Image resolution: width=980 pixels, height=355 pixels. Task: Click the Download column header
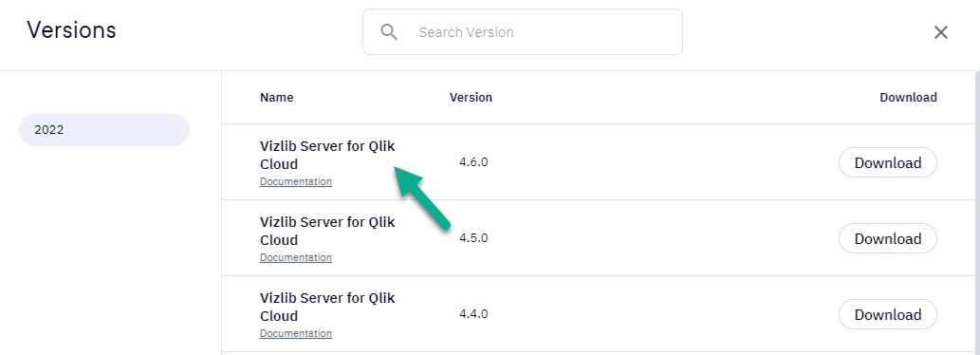click(908, 98)
